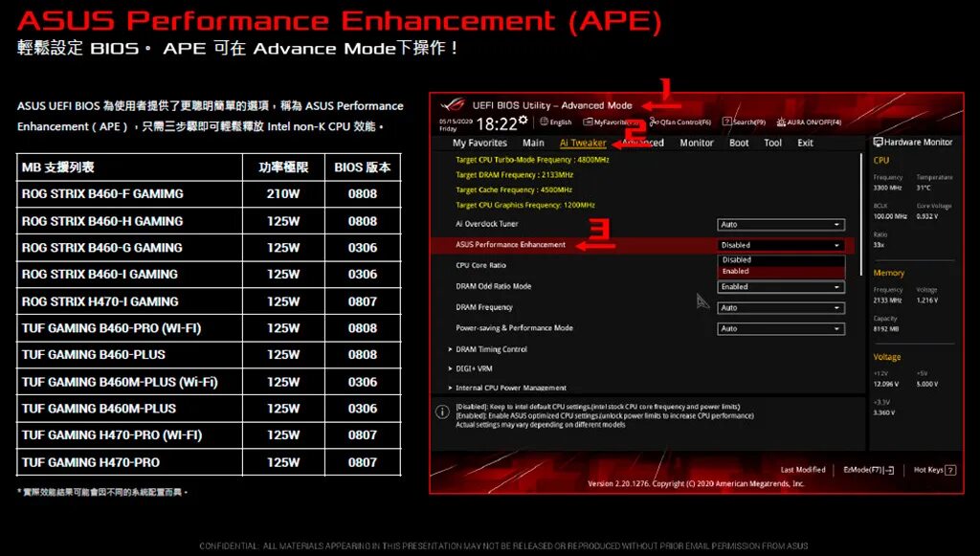Click the 18:22 clock display
Image resolution: width=980 pixels, height=556 pixels.
497,123
